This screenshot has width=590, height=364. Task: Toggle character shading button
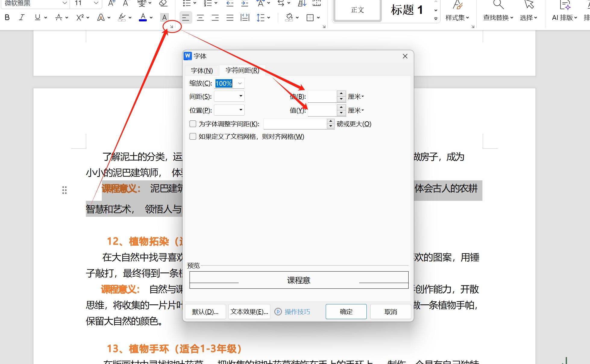click(165, 17)
